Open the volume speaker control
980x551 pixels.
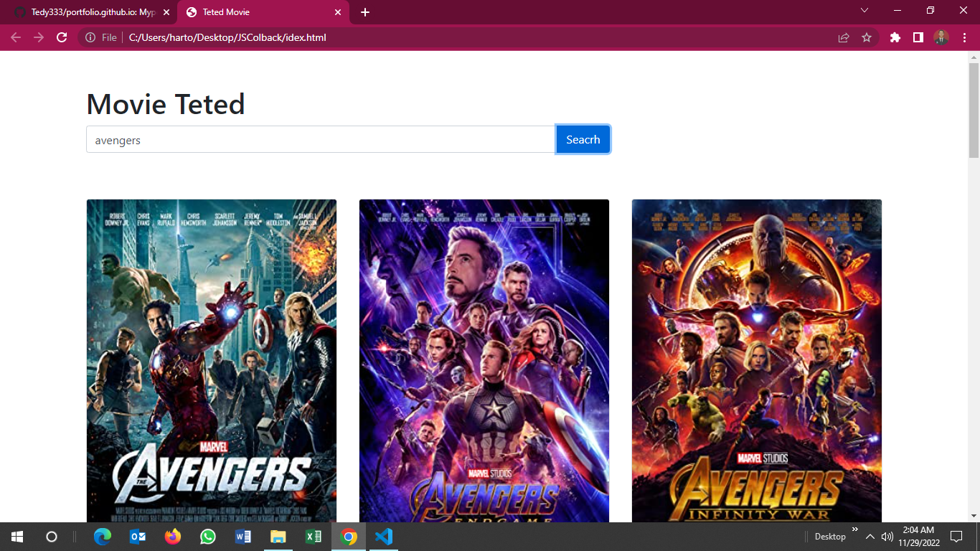coord(887,537)
